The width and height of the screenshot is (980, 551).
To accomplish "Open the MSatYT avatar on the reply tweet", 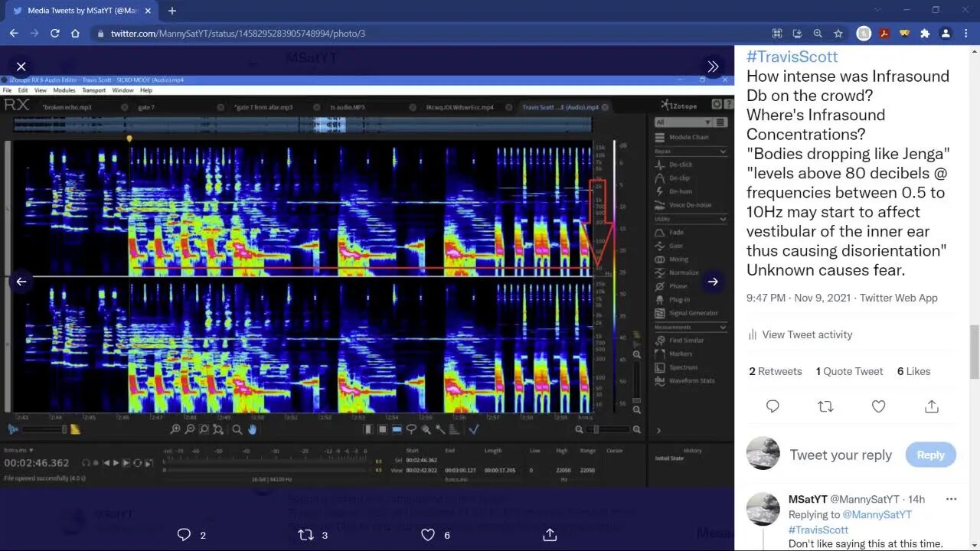I will click(763, 509).
